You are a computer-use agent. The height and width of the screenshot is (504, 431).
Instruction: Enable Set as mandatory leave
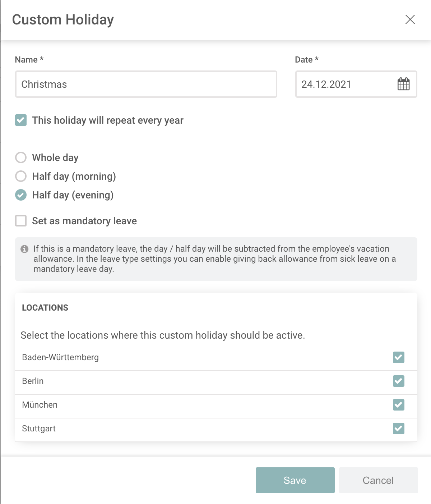[x=21, y=221]
